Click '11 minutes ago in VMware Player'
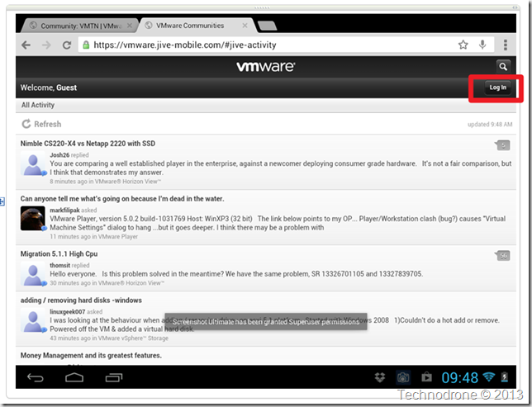The image size is (532, 407). tap(93, 237)
